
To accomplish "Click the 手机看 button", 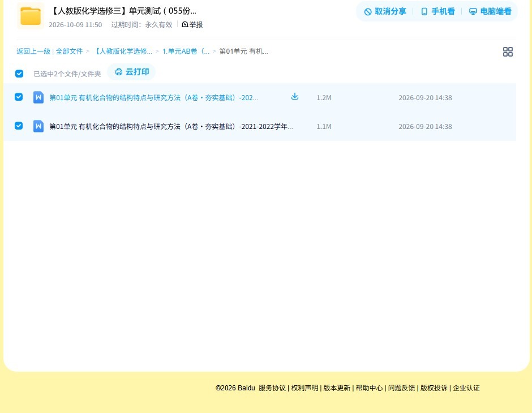I will [x=437, y=11].
